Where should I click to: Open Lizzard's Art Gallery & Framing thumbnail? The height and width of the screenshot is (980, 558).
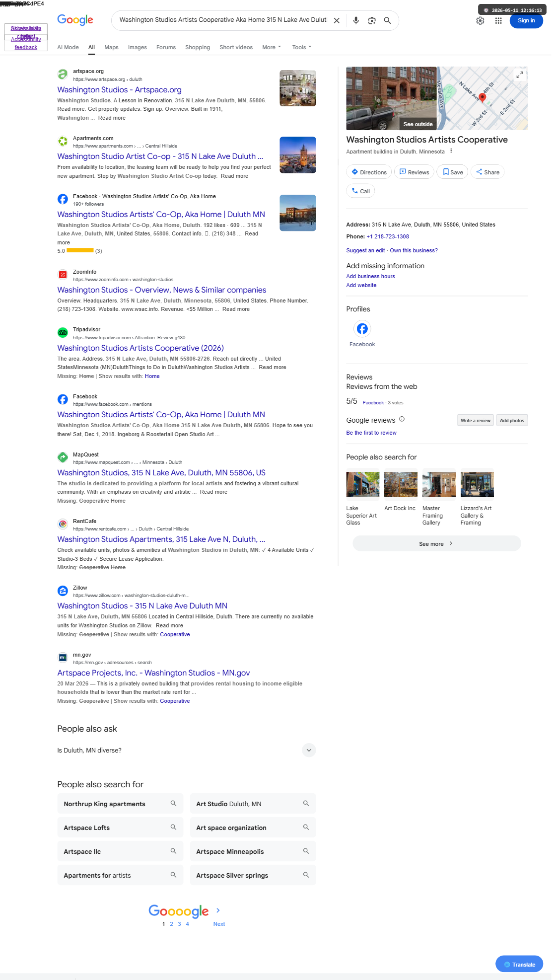point(477,484)
